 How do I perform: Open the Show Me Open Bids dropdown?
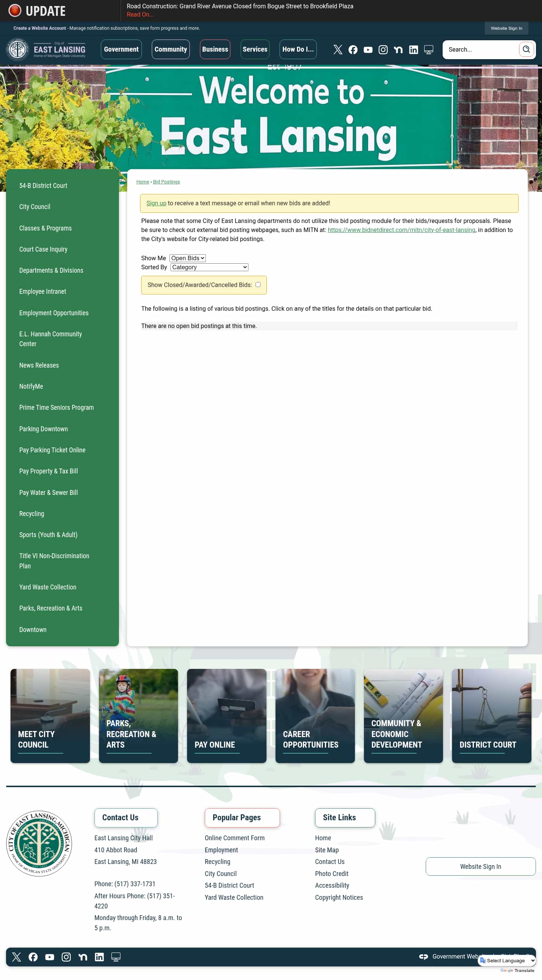tap(188, 258)
